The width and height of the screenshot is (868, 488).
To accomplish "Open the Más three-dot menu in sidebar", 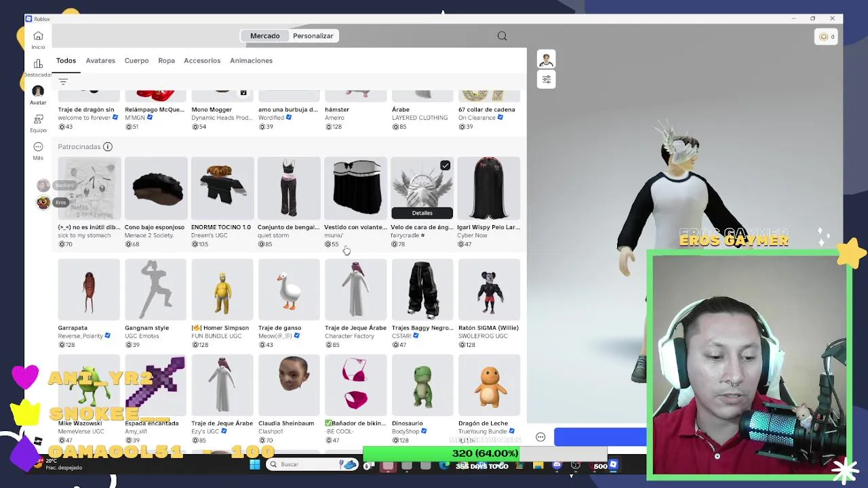I will click(38, 146).
